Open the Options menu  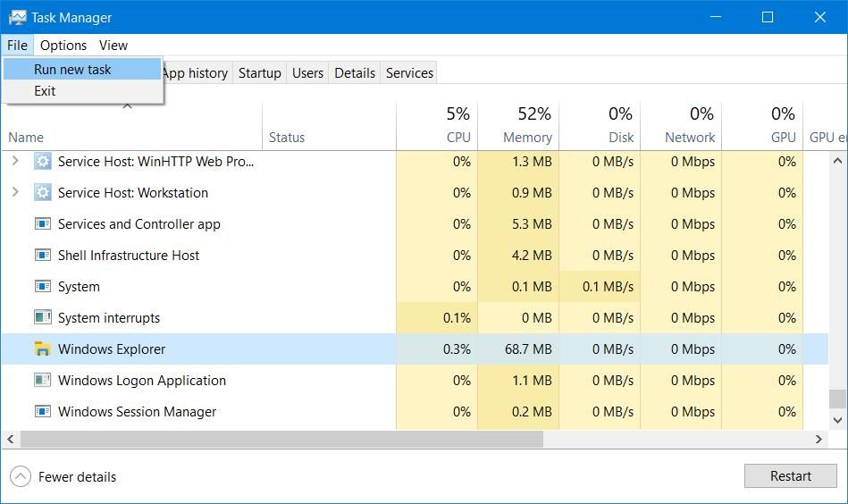[63, 46]
